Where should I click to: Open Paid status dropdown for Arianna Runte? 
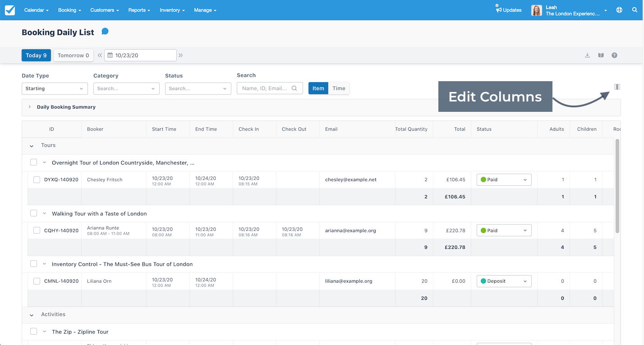(x=504, y=230)
